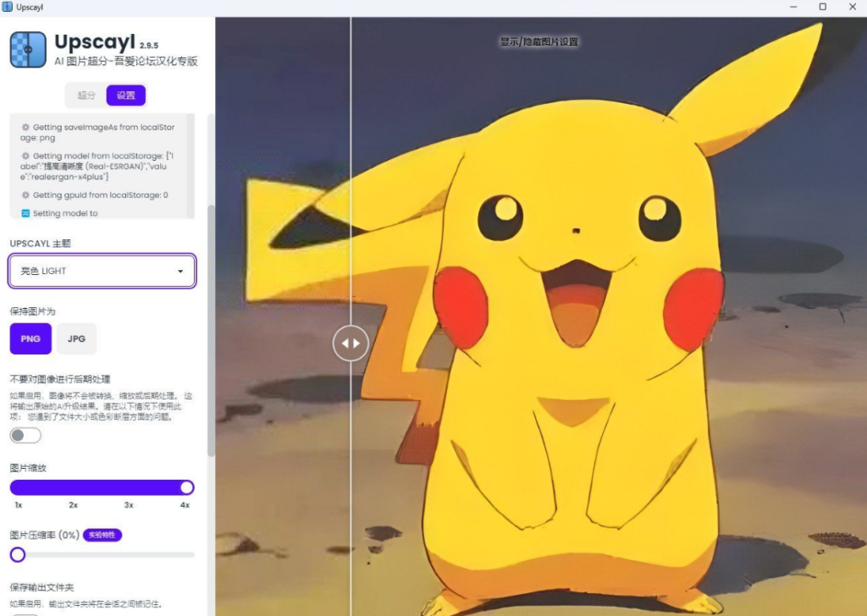Switch to the 超分 tab
Image resolution: width=867 pixels, height=616 pixels.
(86, 96)
